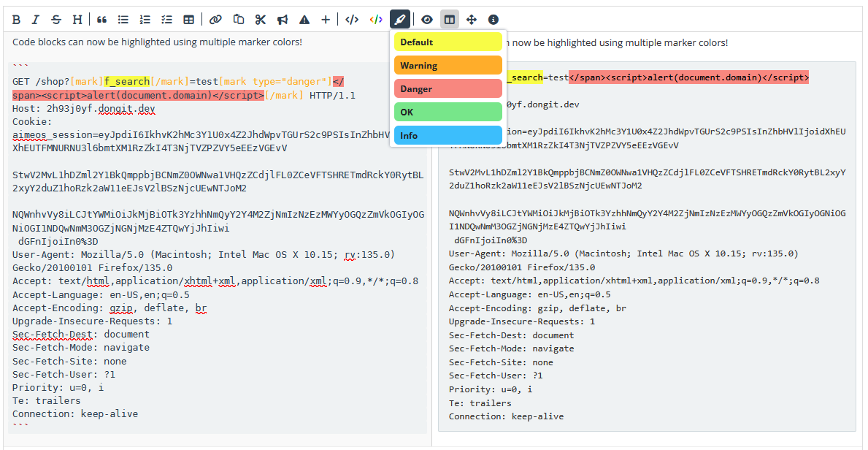868x450 pixels.
Task: Click the intro sentence in the editor
Action: (x=157, y=42)
